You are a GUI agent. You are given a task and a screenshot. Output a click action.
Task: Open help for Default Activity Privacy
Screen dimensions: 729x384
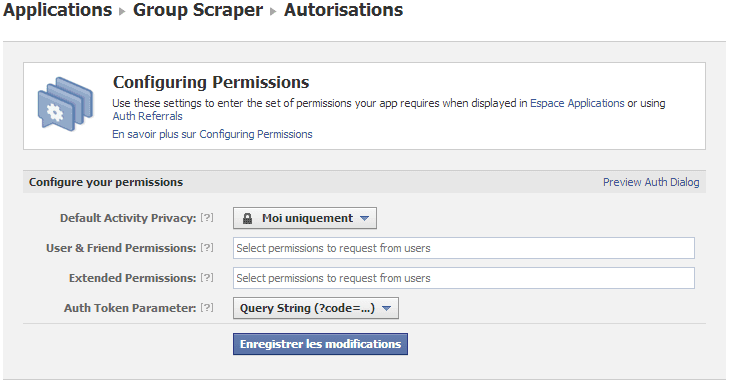[207, 218]
